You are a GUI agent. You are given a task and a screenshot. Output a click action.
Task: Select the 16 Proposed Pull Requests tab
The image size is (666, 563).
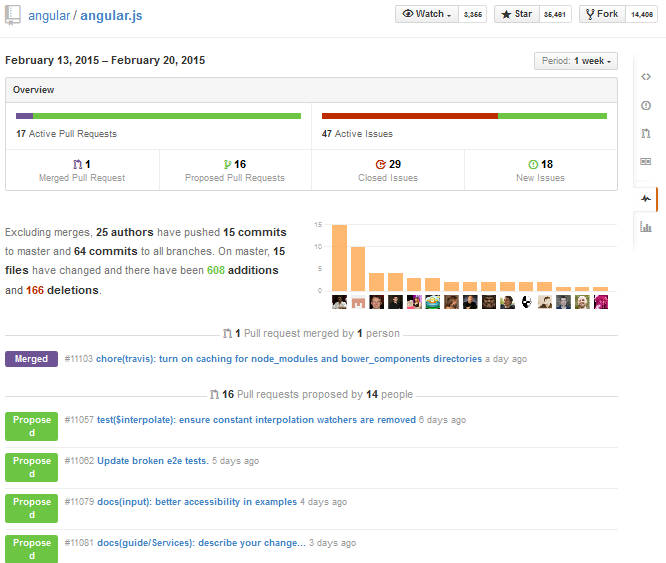[235, 170]
